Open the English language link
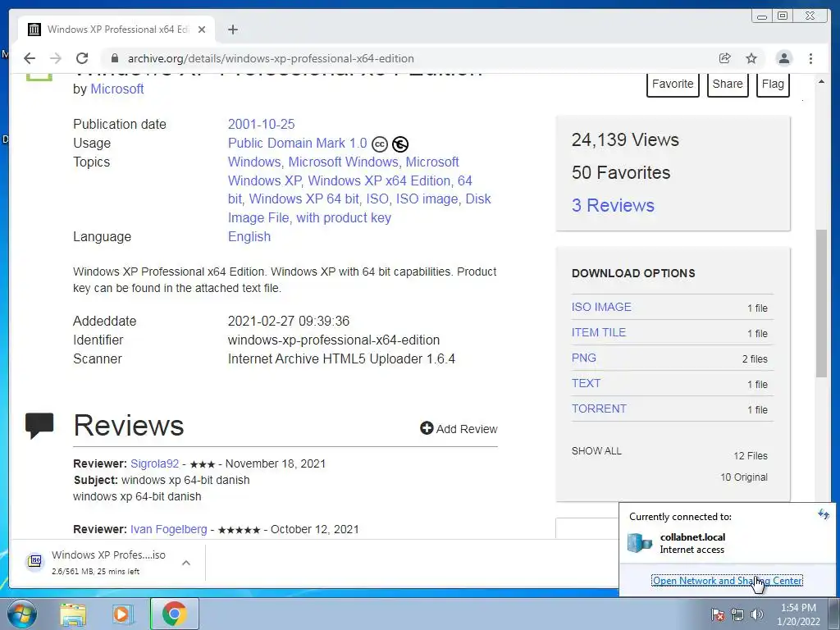This screenshot has width=840, height=630. [x=249, y=237]
